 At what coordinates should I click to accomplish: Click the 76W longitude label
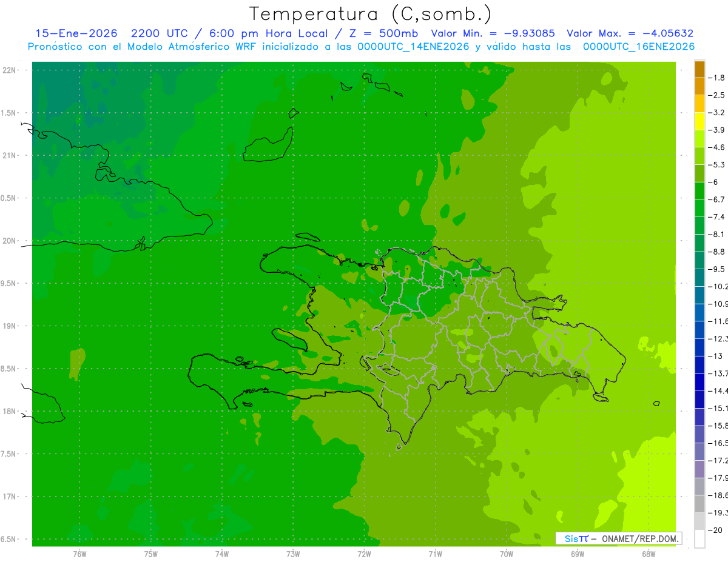79,554
